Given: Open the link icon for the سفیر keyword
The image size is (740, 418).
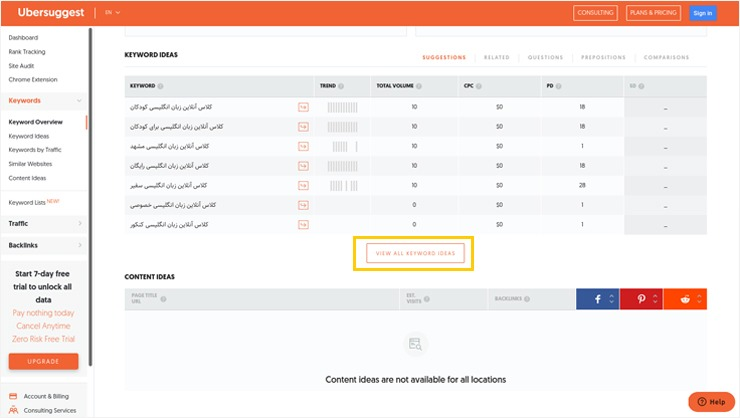Looking at the screenshot, I should pos(303,185).
